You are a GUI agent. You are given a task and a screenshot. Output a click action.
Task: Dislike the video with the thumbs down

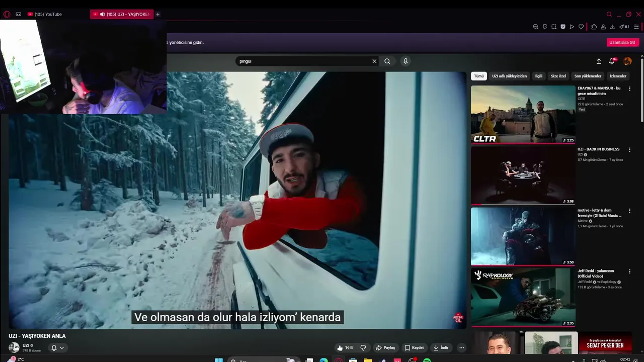pyautogui.click(x=363, y=348)
